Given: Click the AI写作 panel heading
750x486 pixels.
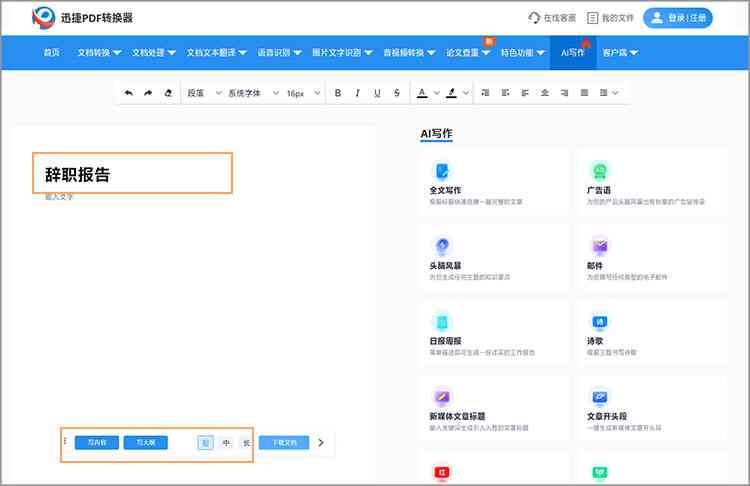Looking at the screenshot, I should click(436, 134).
